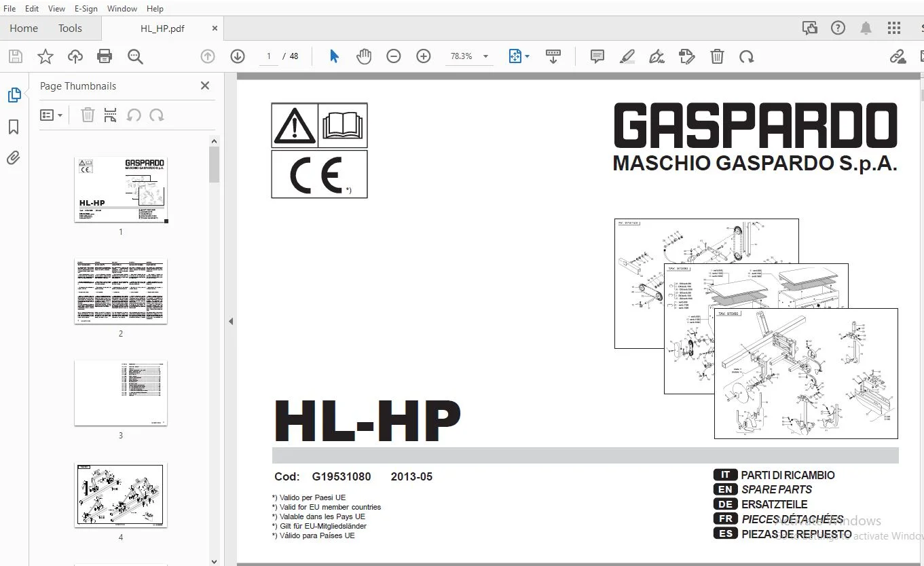Viewport: 924px width, 566px height.
Task: Select page 1 thumbnail
Action: [121, 190]
